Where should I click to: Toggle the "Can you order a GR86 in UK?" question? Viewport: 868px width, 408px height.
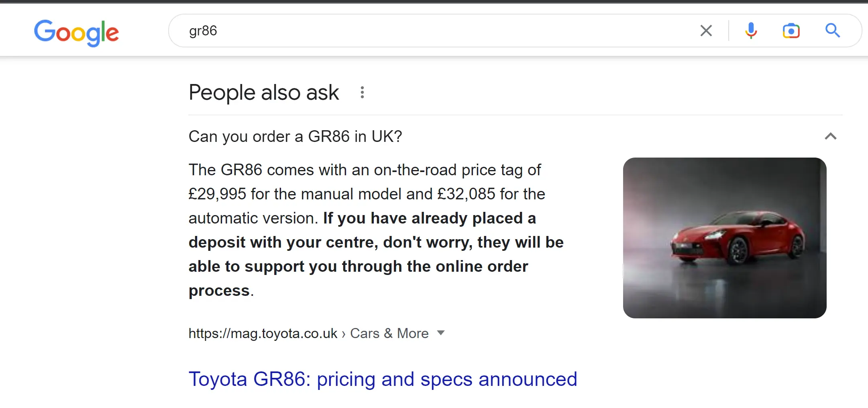tap(516, 137)
